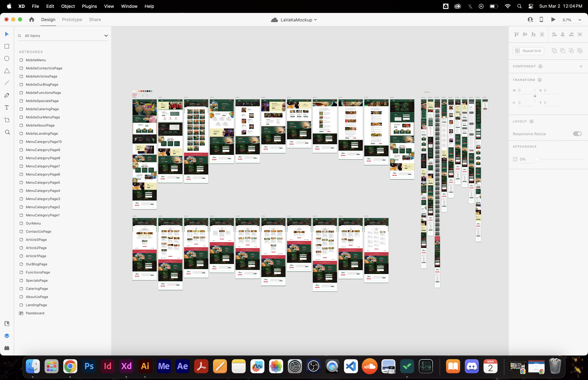The image size is (588, 380).
Task: Select the Rectangle tool
Action: (7, 46)
